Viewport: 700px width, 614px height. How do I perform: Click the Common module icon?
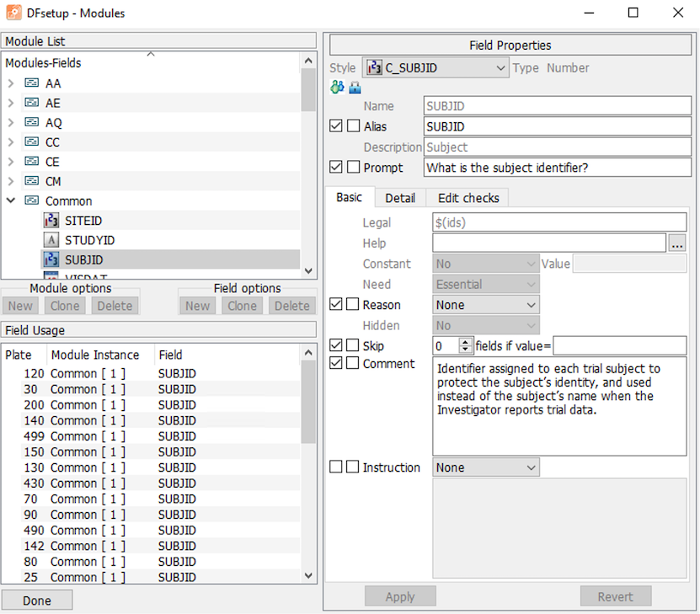pyautogui.click(x=32, y=201)
